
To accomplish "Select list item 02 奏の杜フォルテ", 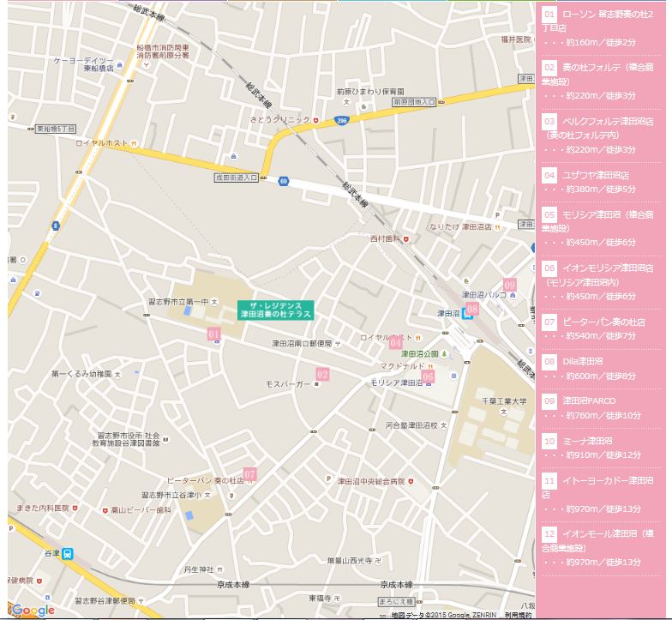I will pyautogui.click(x=600, y=73).
